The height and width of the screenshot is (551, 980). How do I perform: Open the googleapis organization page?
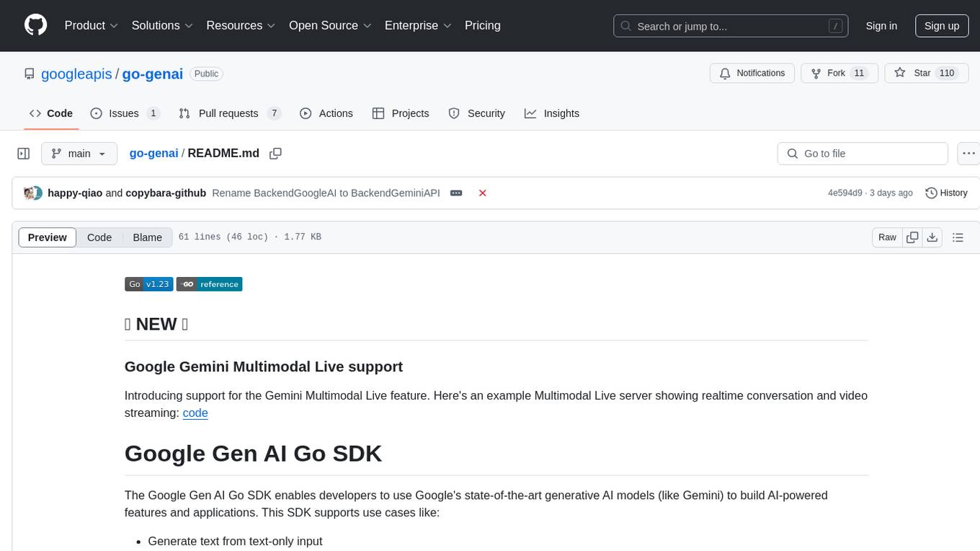tap(76, 74)
